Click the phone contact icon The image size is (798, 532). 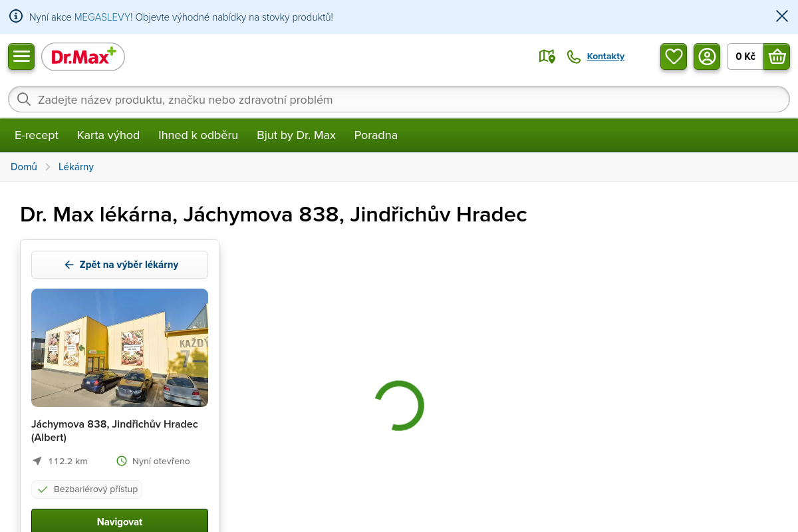pyautogui.click(x=573, y=57)
